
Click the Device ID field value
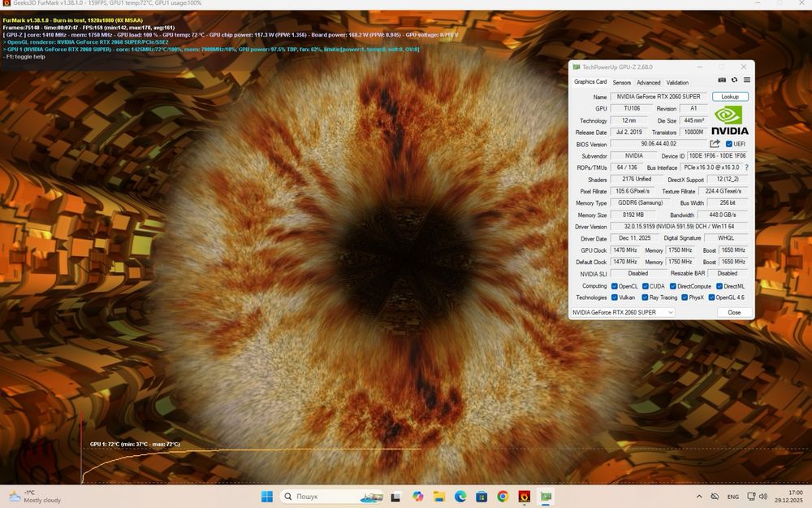(717, 155)
